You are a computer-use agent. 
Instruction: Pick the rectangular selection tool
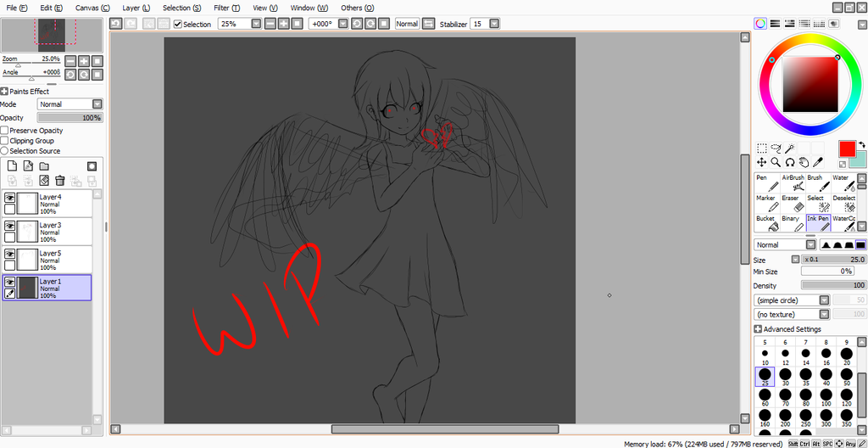pos(762,148)
